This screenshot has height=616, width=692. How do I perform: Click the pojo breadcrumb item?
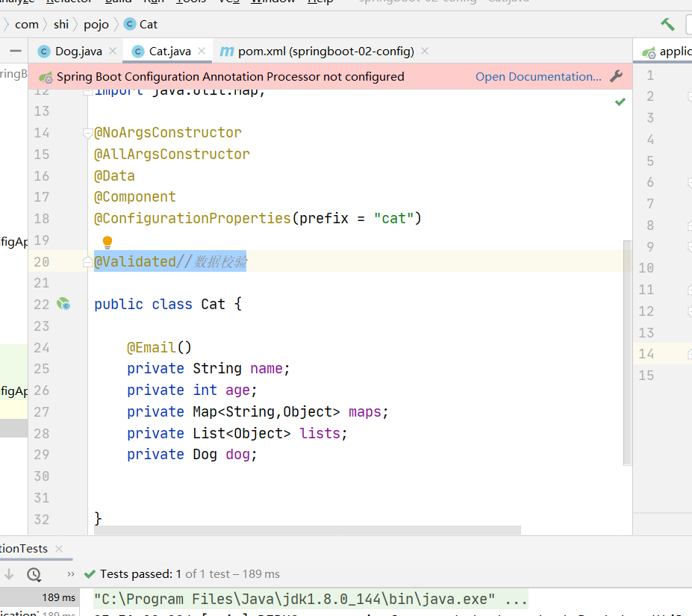(x=96, y=25)
